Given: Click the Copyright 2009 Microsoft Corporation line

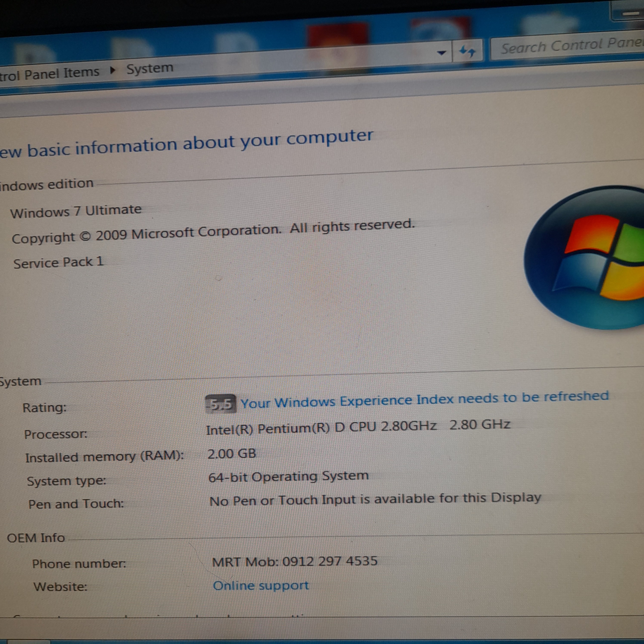Looking at the screenshot, I should click(x=213, y=231).
